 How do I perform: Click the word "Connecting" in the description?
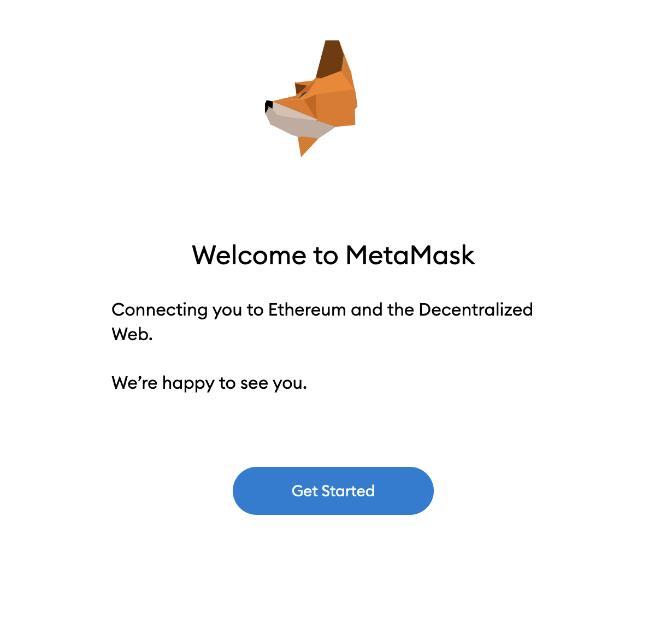[160, 310]
